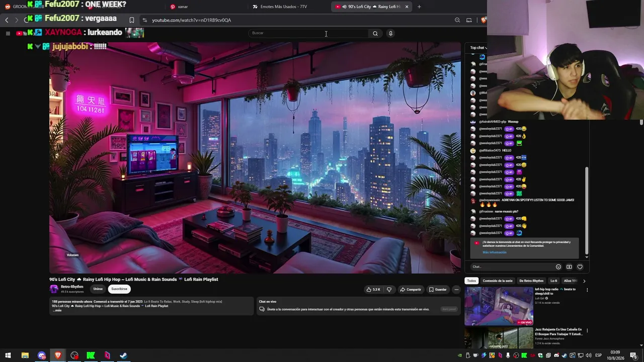Switch to the xanar Pinterest tab
The image size is (644, 362).
206,7
